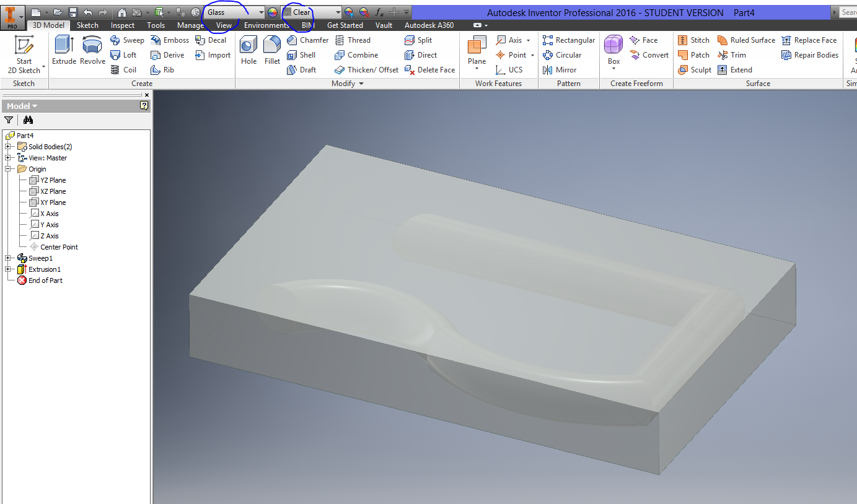Switch to the Get Started tab

(345, 25)
